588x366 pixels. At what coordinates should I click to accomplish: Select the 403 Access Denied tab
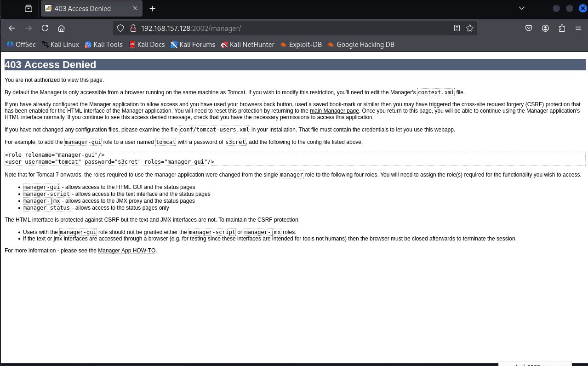coord(91,8)
